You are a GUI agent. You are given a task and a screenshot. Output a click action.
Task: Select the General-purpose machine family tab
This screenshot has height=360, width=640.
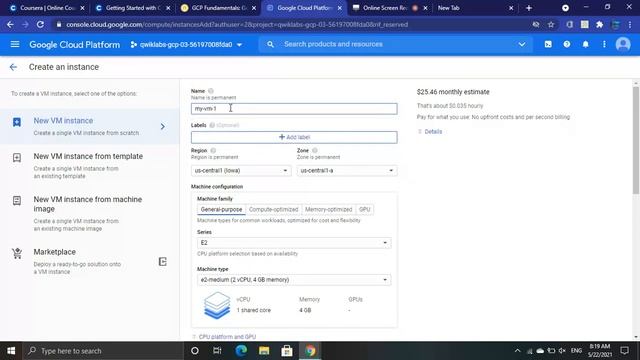(x=221, y=209)
